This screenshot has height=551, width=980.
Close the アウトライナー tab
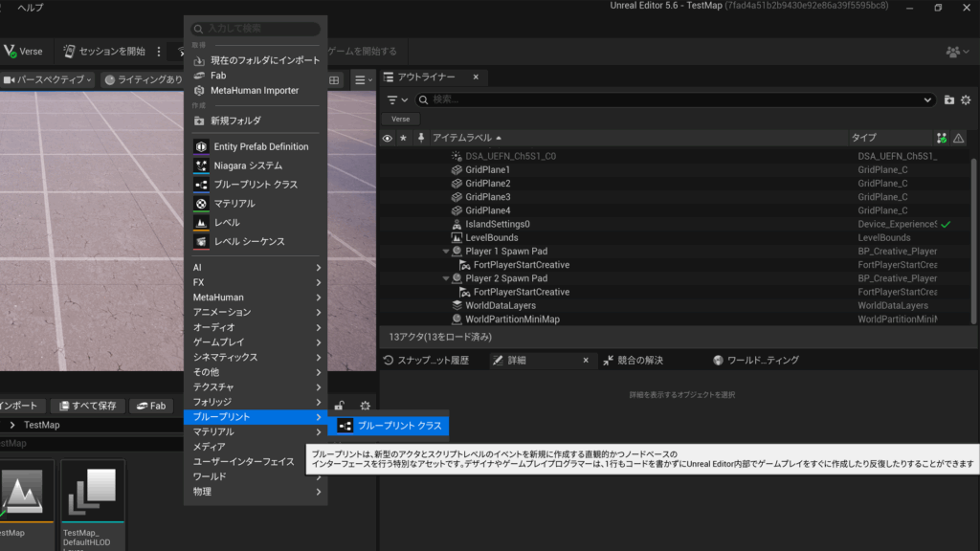pos(476,77)
